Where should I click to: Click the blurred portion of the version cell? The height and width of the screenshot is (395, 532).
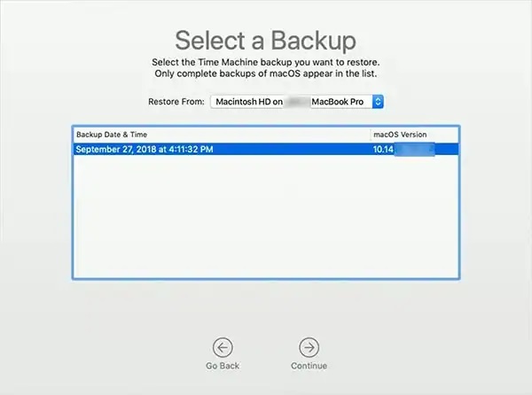coord(414,150)
